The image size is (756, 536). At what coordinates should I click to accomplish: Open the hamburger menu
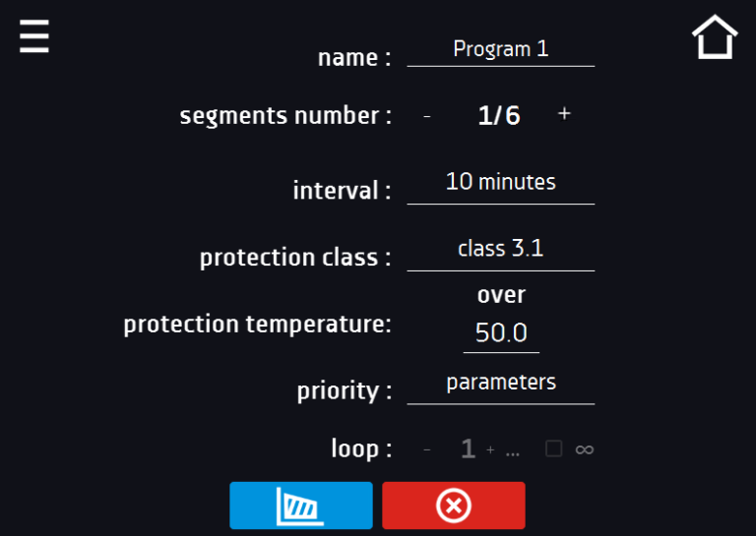[x=33, y=36]
